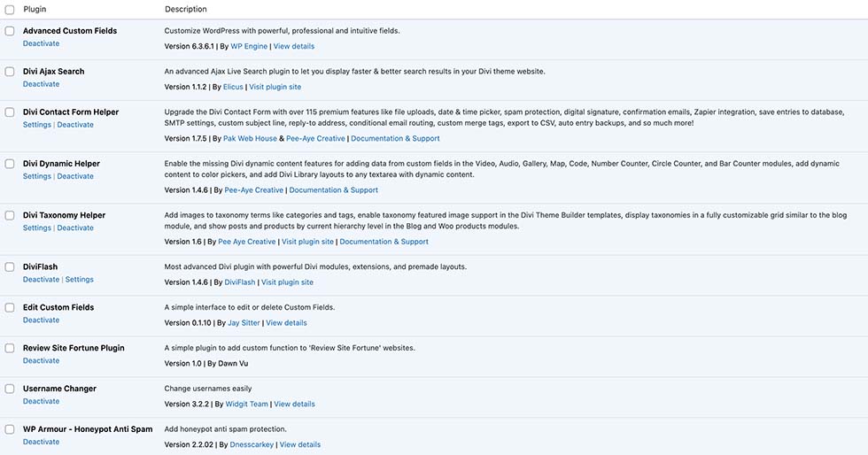Viewport: 868px width, 455px height.
Task: Open the DiviFlash author link
Action: (240, 282)
